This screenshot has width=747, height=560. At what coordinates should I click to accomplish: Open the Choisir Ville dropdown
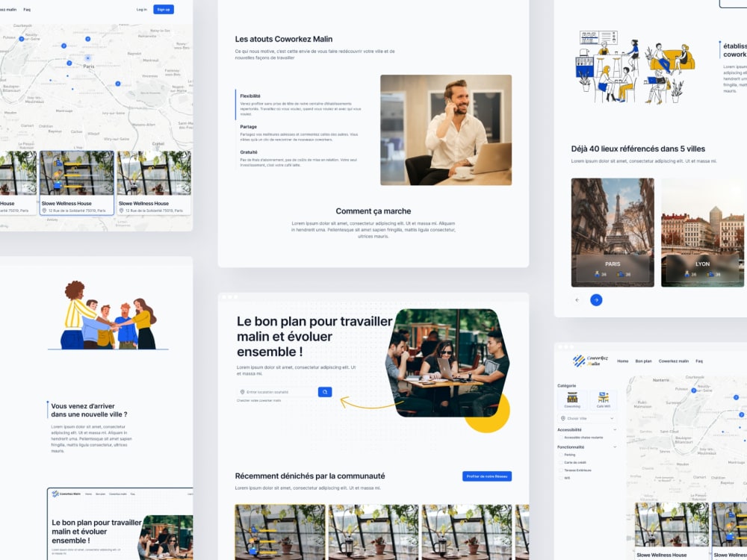point(587,419)
